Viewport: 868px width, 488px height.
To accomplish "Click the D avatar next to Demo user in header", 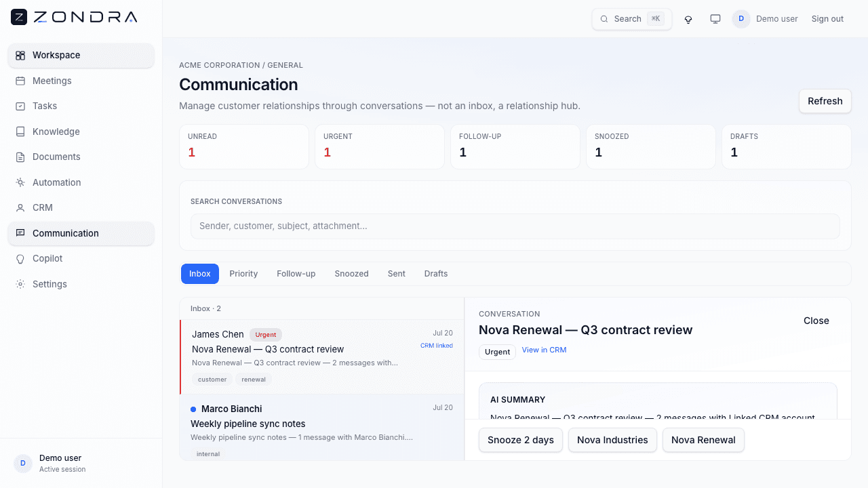I will (741, 19).
